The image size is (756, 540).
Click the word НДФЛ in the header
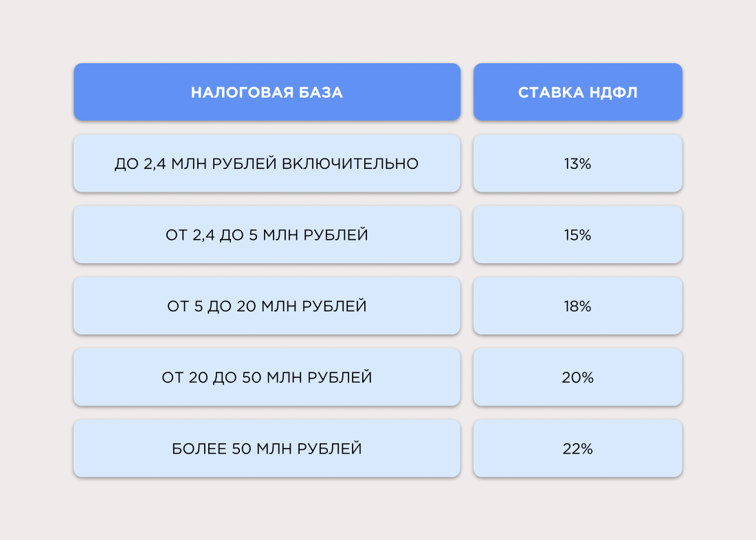613,92
